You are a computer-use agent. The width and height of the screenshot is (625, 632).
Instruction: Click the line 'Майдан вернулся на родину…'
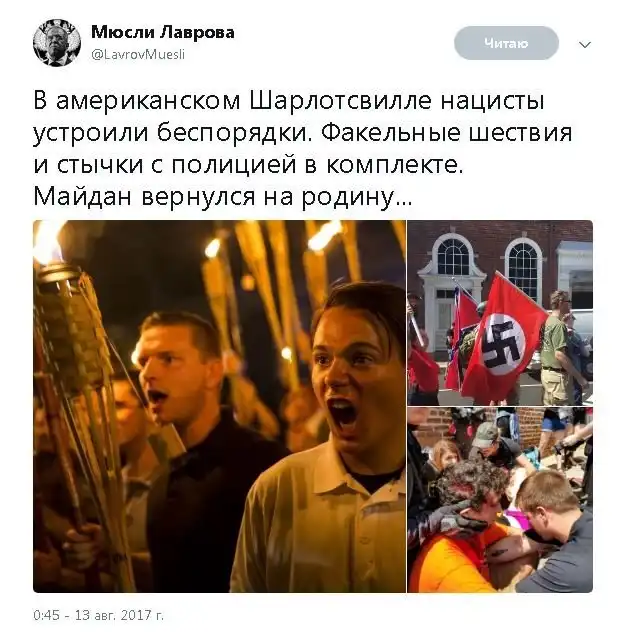point(222,197)
